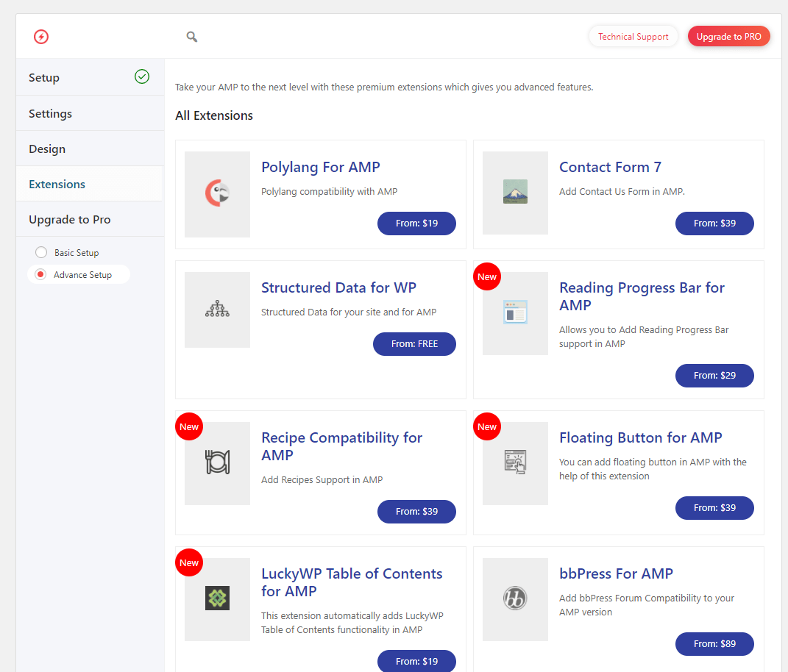
Task: Click the green Setup completed checkmark
Action: point(142,76)
